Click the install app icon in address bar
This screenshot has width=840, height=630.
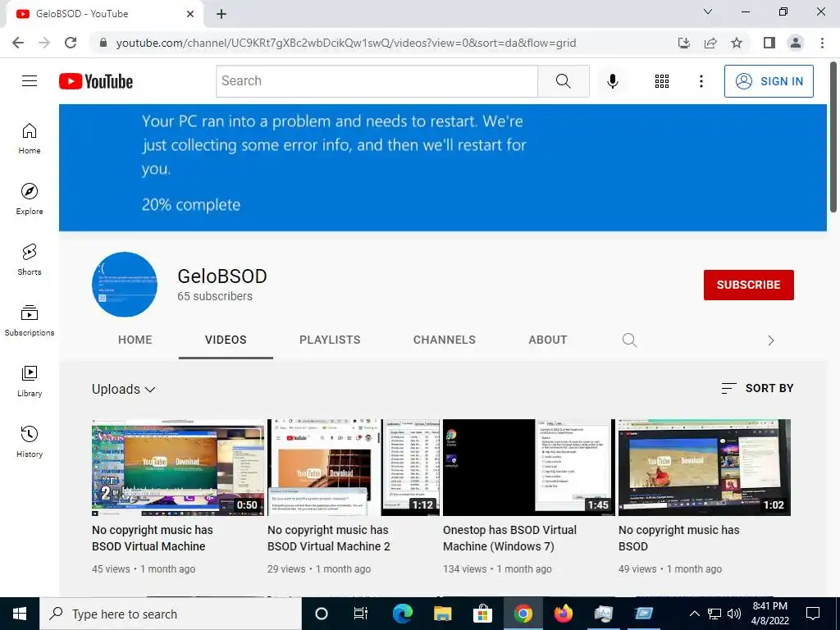point(684,43)
